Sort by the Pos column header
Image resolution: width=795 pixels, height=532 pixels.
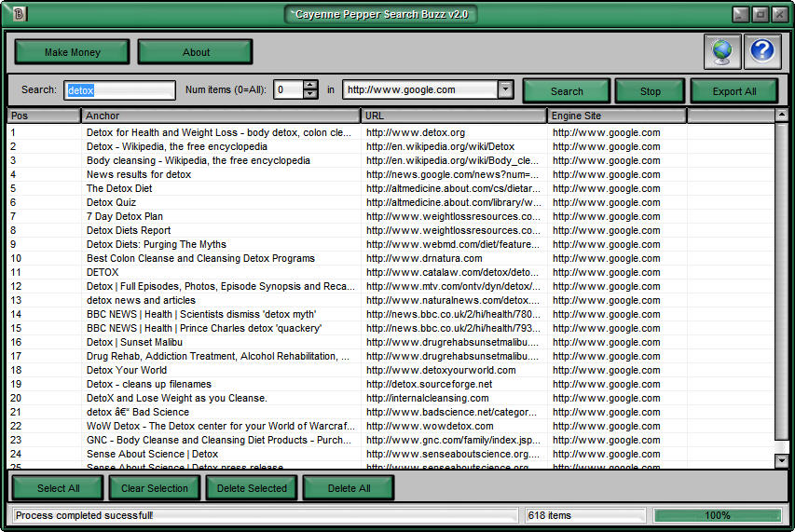[x=44, y=116]
